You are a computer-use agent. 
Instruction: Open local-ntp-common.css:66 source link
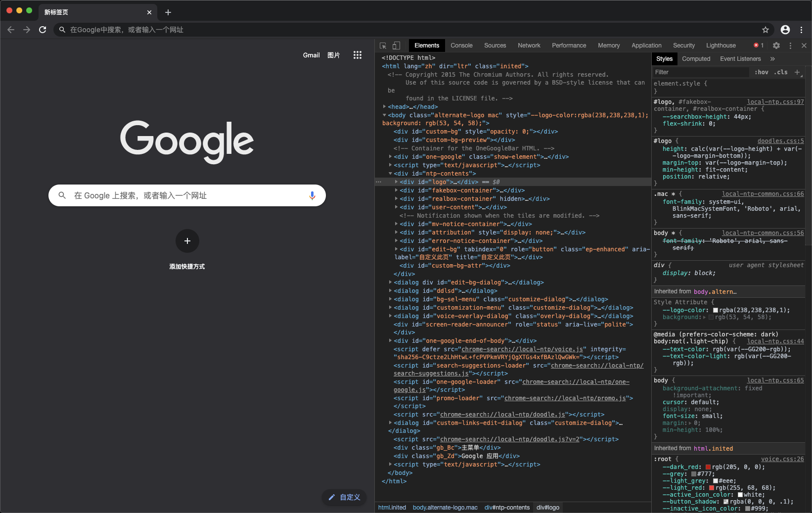pyautogui.click(x=763, y=194)
